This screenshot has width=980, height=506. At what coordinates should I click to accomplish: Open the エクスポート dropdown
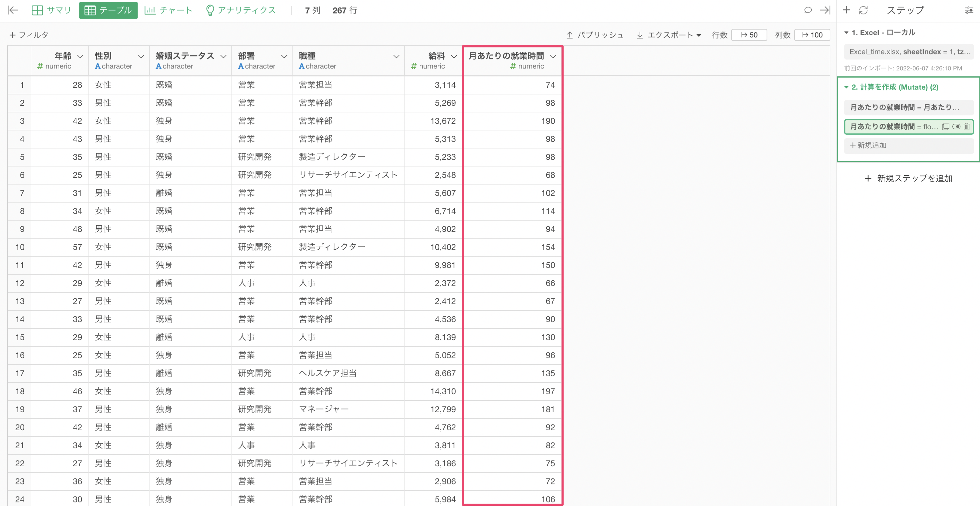coord(669,35)
